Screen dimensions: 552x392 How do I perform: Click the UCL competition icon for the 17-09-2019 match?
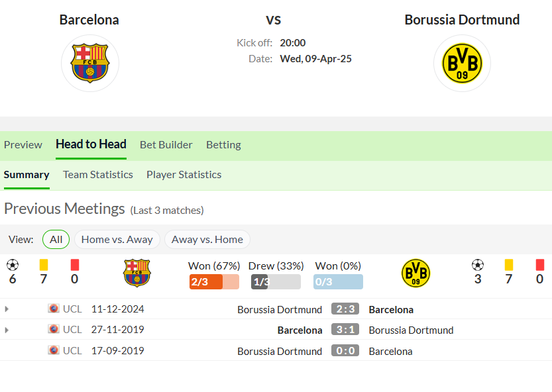click(x=54, y=350)
